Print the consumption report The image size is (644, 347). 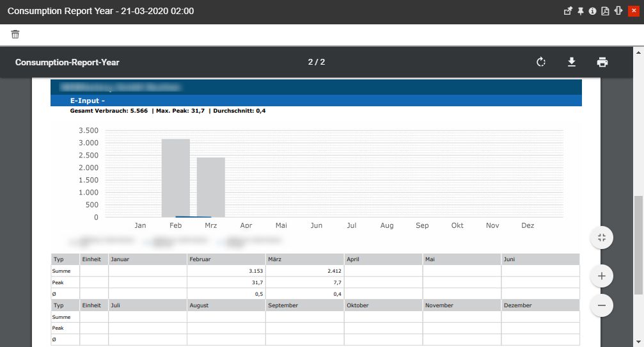click(602, 62)
